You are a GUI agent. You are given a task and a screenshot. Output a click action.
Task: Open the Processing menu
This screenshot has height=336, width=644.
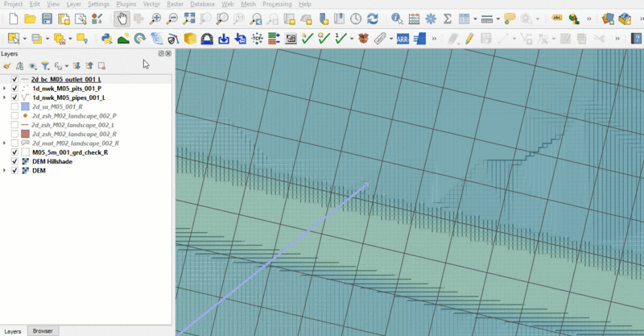click(x=277, y=4)
